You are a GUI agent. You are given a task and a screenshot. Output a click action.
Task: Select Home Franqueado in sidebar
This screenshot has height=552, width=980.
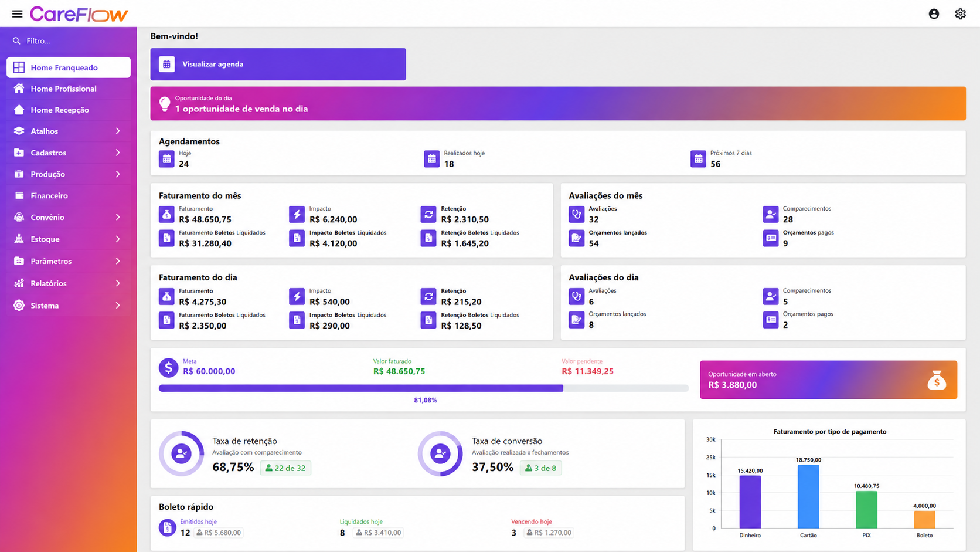point(69,67)
